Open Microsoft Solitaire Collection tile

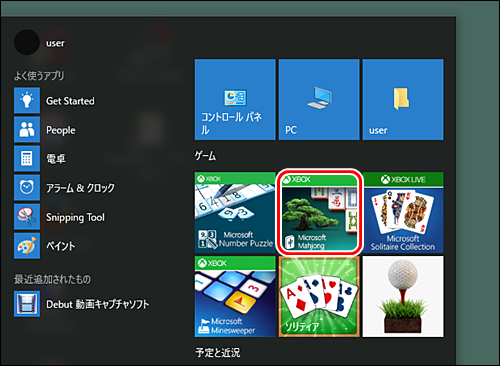click(x=403, y=212)
